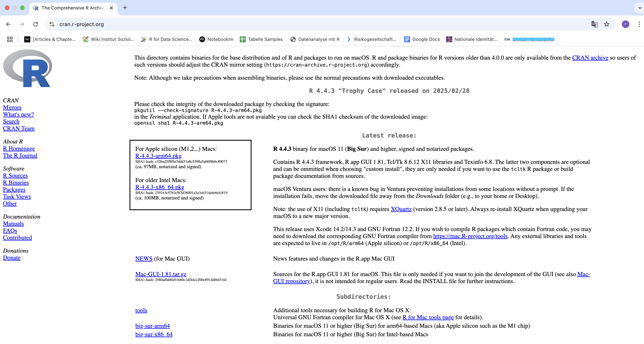Click the forward navigation arrow
The height and width of the screenshot is (344, 644).
pyautogui.click(x=22, y=24)
